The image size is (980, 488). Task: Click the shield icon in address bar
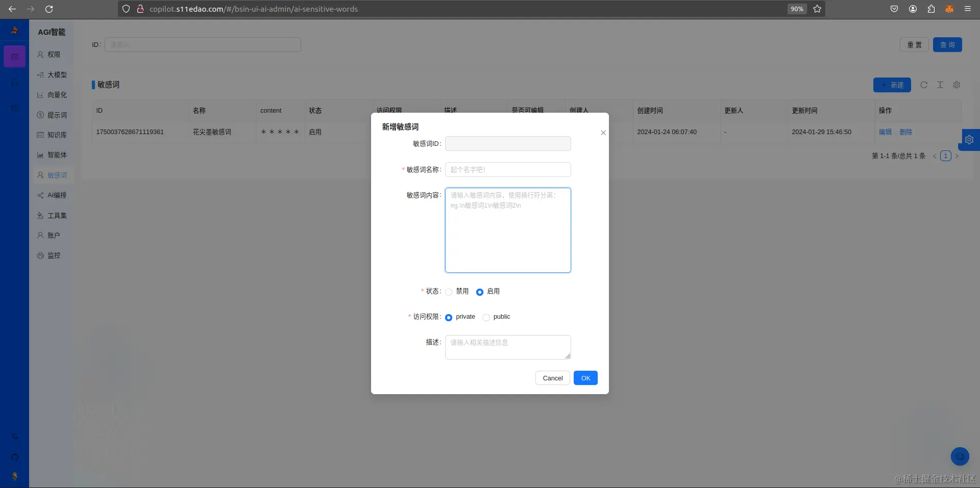pyautogui.click(x=126, y=9)
